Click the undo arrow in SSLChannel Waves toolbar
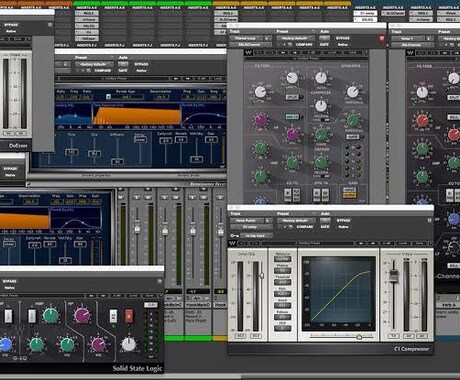The image size is (460, 380). (x=283, y=53)
